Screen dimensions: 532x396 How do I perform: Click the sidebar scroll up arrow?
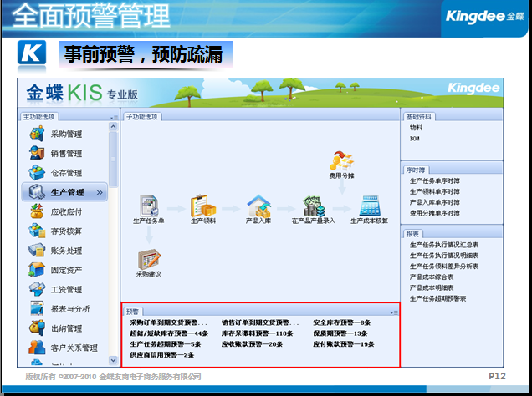point(113,126)
